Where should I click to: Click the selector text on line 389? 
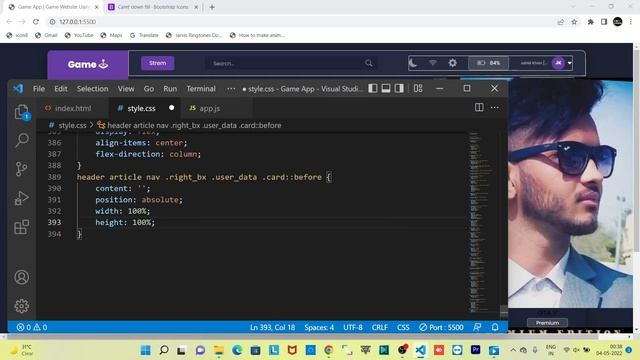coord(199,177)
